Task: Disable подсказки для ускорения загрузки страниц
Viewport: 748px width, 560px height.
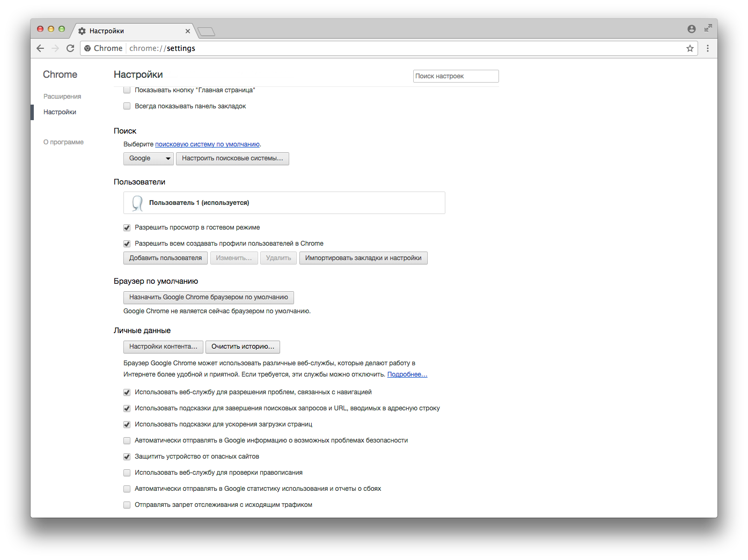Action: 127,424
